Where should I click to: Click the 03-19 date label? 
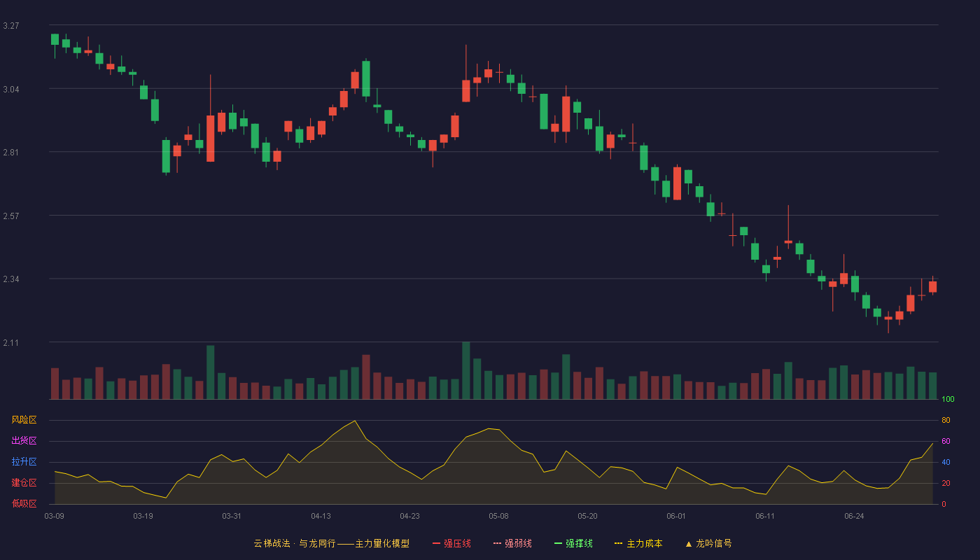click(143, 516)
